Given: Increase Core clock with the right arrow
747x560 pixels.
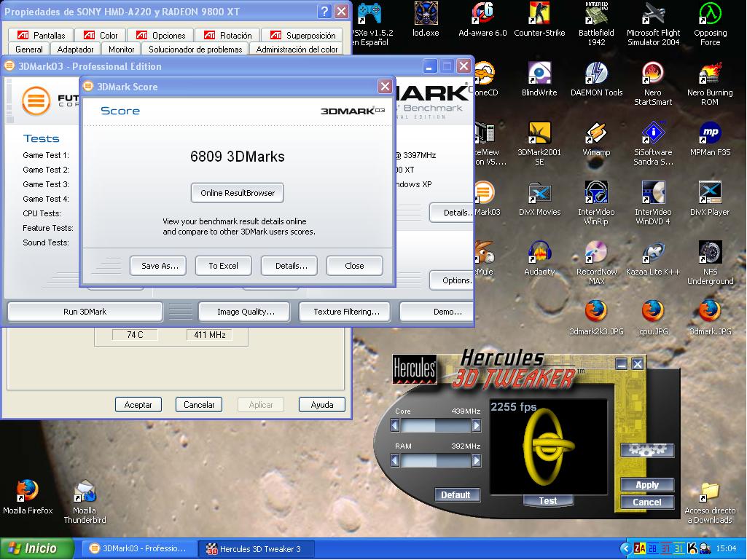Looking at the screenshot, I should pos(477,425).
